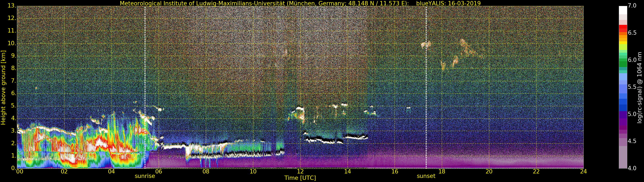Click the '02' time axis tick label
This screenshot has height=182, width=644.
click(x=64, y=171)
